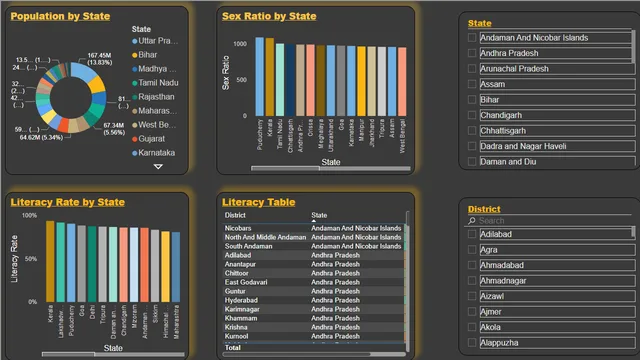The width and height of the screenshot is (640, 360).
Task: Select the Khammam district cell
Action: pyautogui.click(x=241, y=318)
